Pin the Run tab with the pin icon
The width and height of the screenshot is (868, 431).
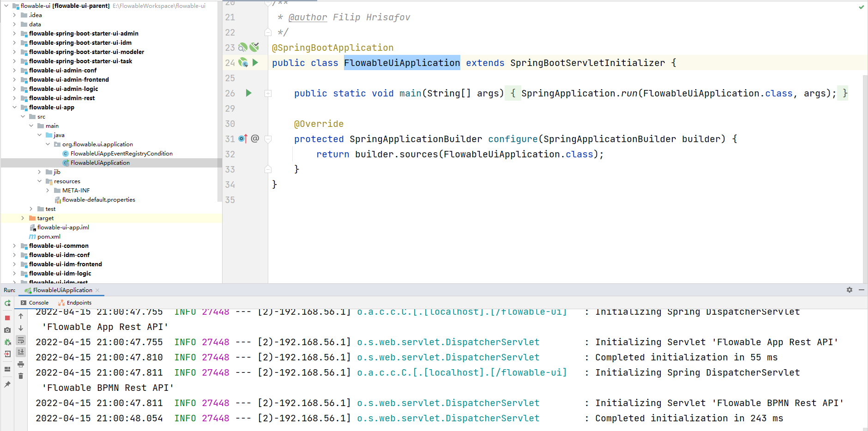7,384
